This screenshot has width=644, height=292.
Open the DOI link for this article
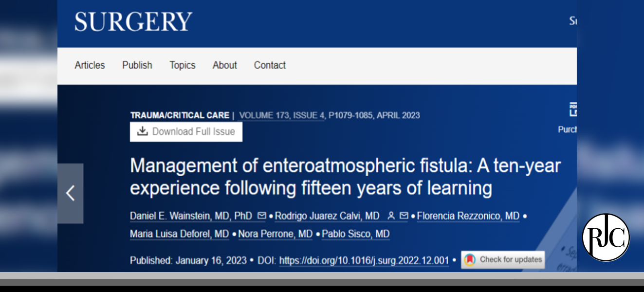pos(364,260)
